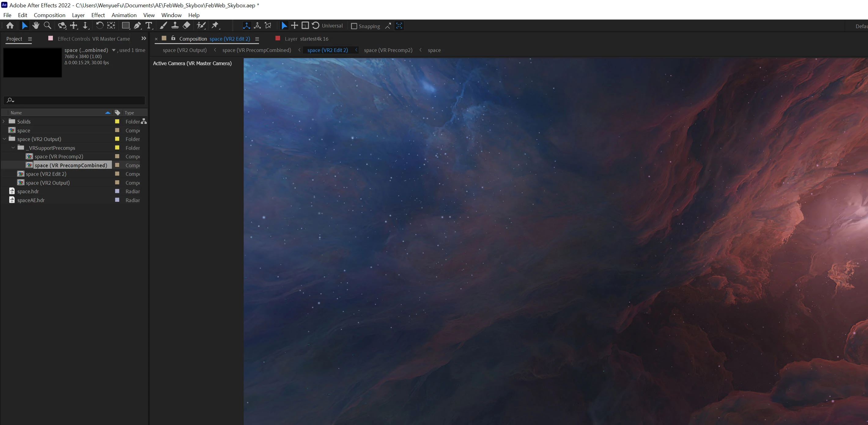Select the Zoom magnifier tool
The height and width of the screenshot is (425, 868).
click(47, 26)
